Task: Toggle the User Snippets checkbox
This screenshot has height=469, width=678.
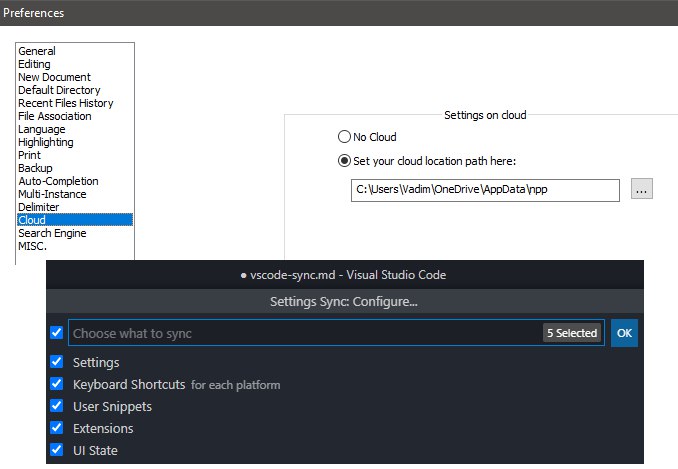Action: pyautogui.click(x=57, y=406)
